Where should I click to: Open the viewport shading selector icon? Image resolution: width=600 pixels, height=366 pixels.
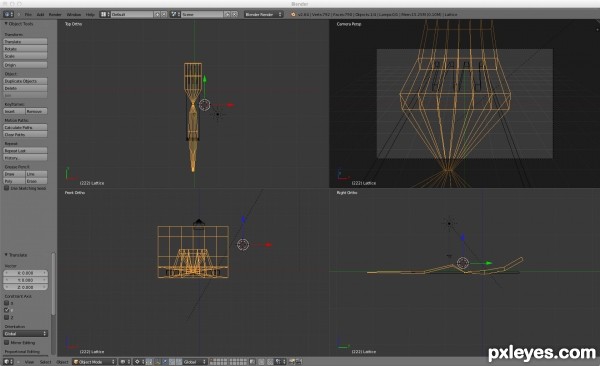pos(125,362)
